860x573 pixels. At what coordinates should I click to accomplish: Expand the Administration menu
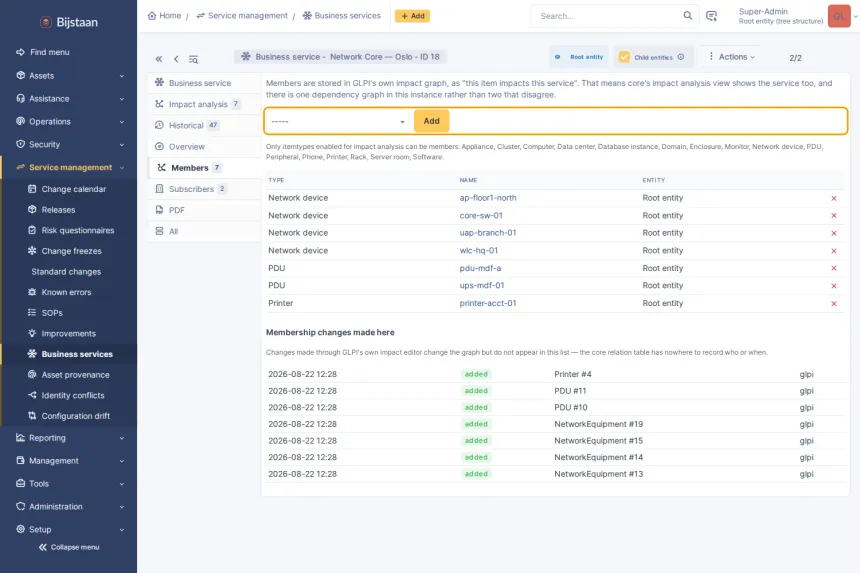69,507
